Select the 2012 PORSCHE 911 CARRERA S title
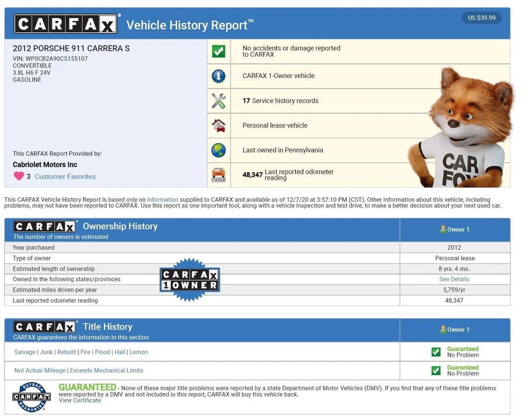 pos(71,48)
